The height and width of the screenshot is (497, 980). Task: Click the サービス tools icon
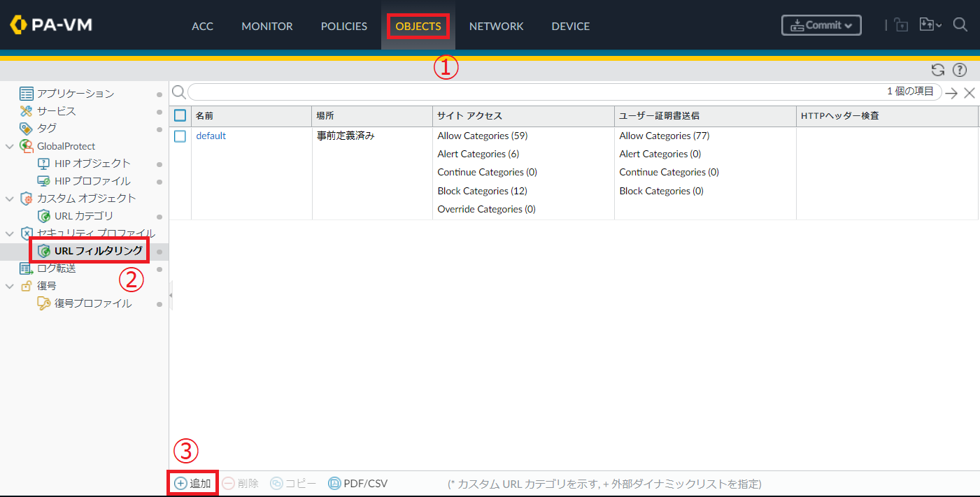click(x=27, y=111)
